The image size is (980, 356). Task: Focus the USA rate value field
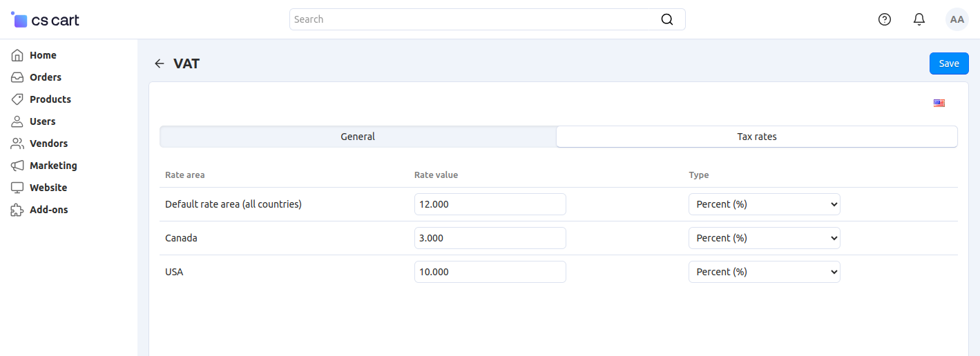point(490,272)
